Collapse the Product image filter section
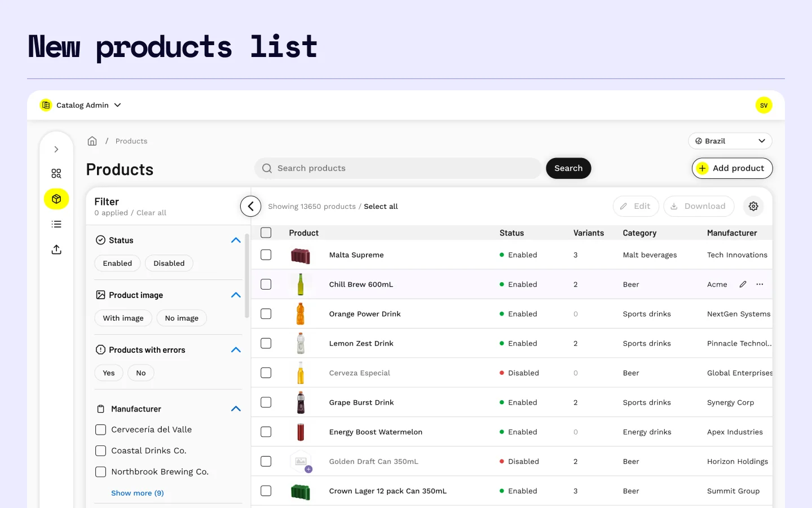This screenshot has height=508, width=812. coord(236,295)
